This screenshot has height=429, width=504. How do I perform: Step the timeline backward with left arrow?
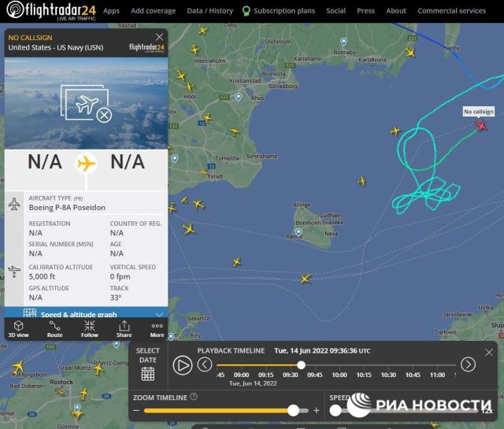205,364
